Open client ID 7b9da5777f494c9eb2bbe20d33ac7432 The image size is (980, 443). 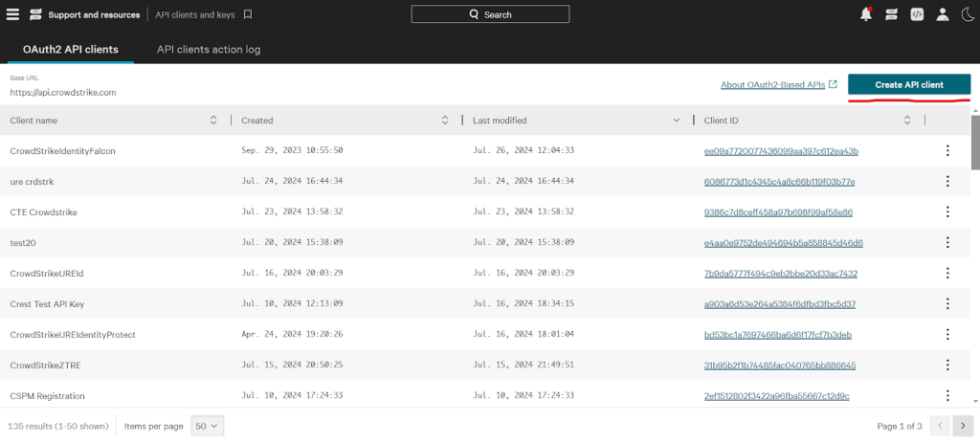click(x=781, y=273)
